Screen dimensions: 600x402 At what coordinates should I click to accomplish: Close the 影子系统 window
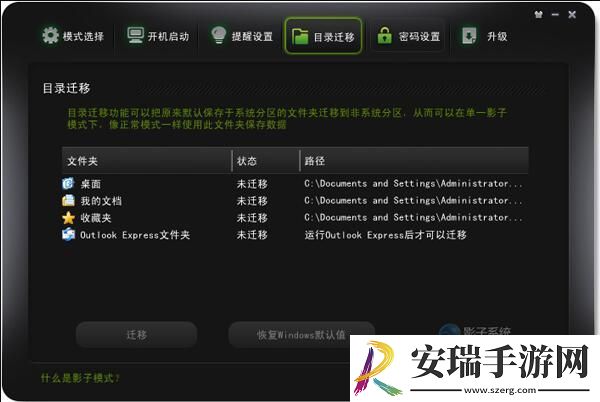tap(572, 15)
